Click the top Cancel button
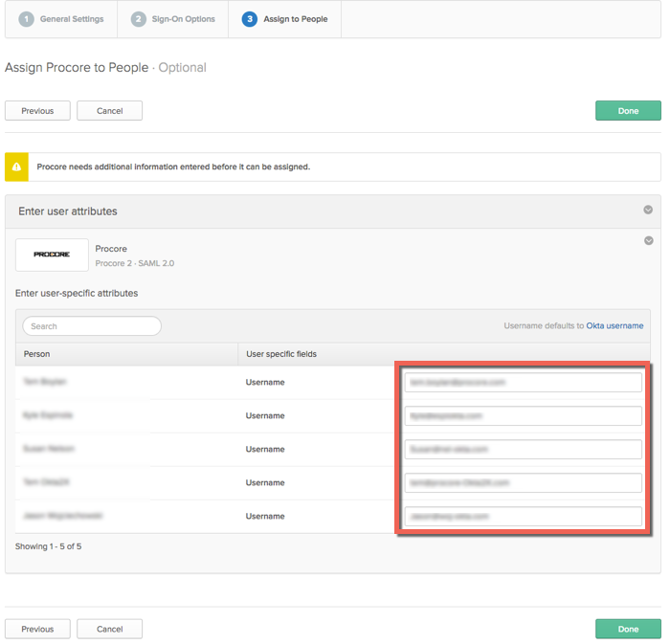This screenshot has height=644, width=670. (109, 111)
